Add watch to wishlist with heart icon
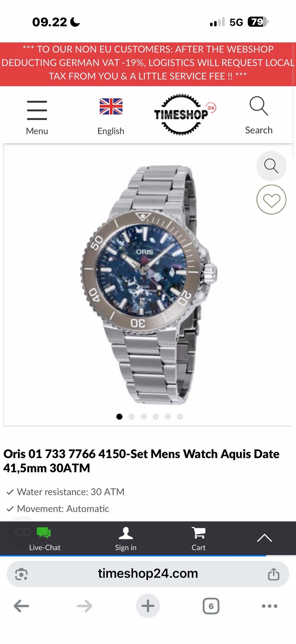Image resolution: width=296 pixels, height=644 pixels. [271, 200]
